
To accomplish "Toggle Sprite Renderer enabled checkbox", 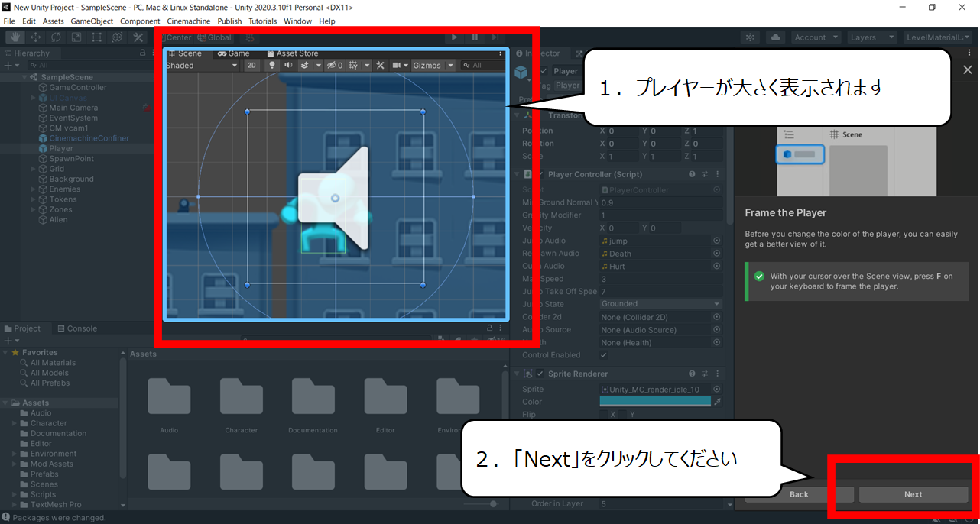I will [540, 374].
